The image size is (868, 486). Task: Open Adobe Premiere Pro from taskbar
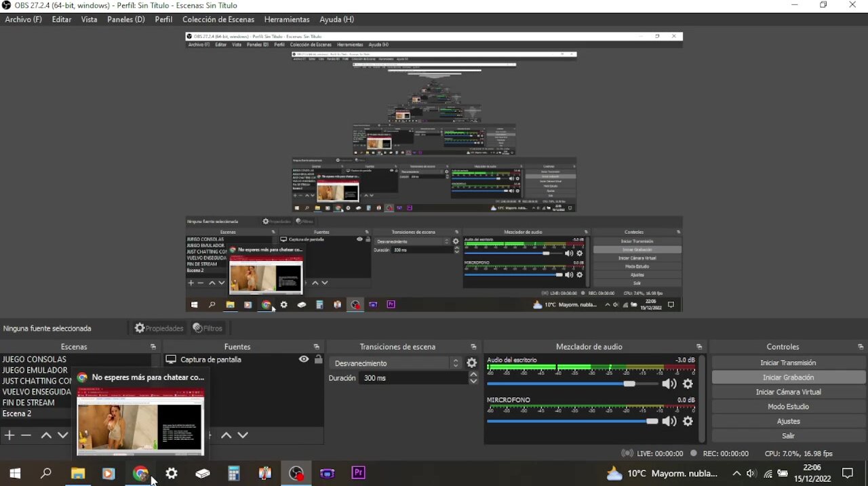(x=358, y=473)
